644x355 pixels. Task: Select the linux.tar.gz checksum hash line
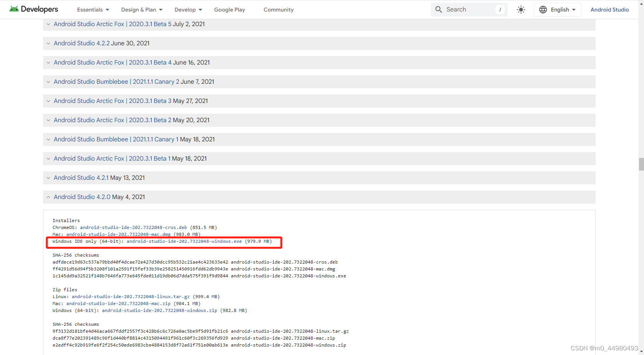(201, 331)
